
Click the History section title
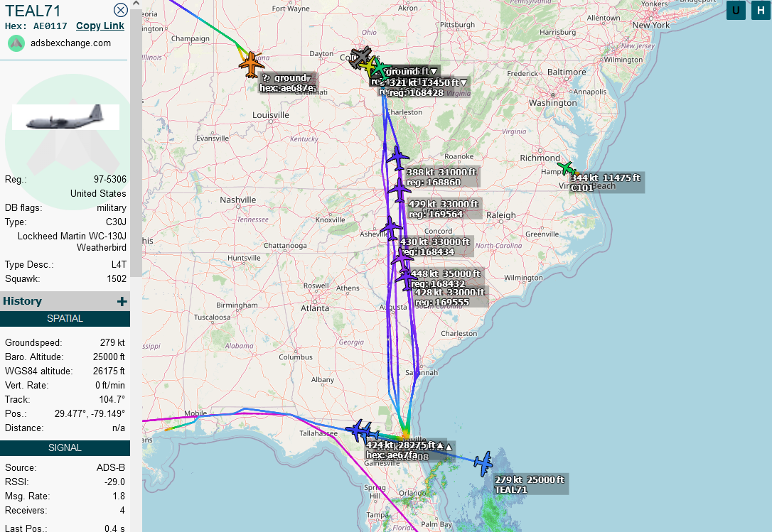click(x=22, y=301)
